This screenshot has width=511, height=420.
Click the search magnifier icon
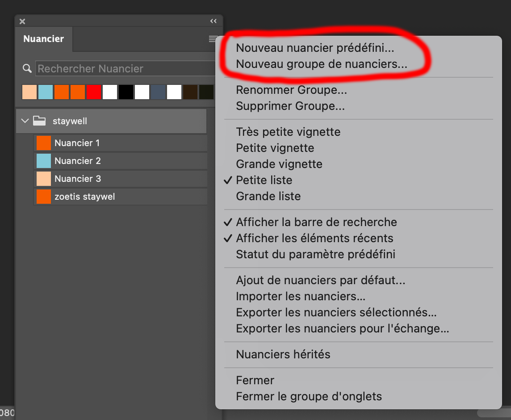(27, 68)
